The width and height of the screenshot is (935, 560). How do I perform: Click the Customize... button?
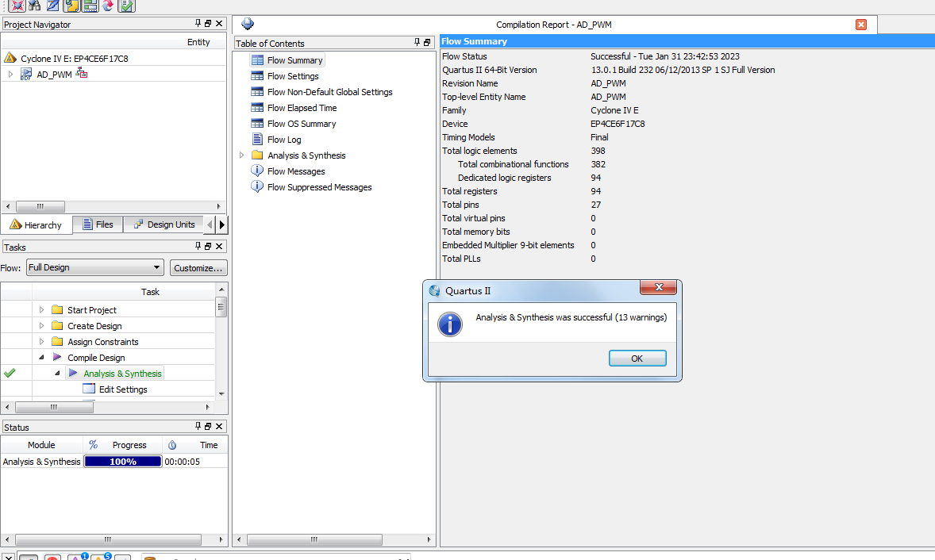click(198, 268)
